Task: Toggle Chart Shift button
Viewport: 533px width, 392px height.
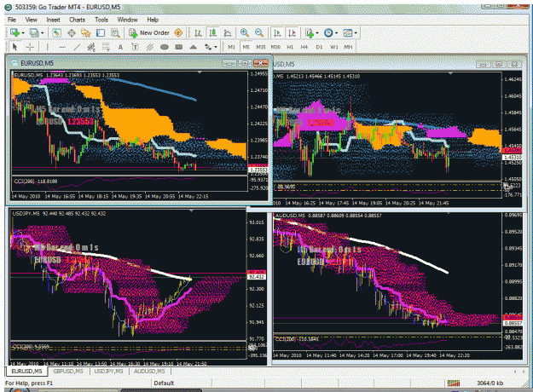Action: pyautogui.click(x=292, y=32)
